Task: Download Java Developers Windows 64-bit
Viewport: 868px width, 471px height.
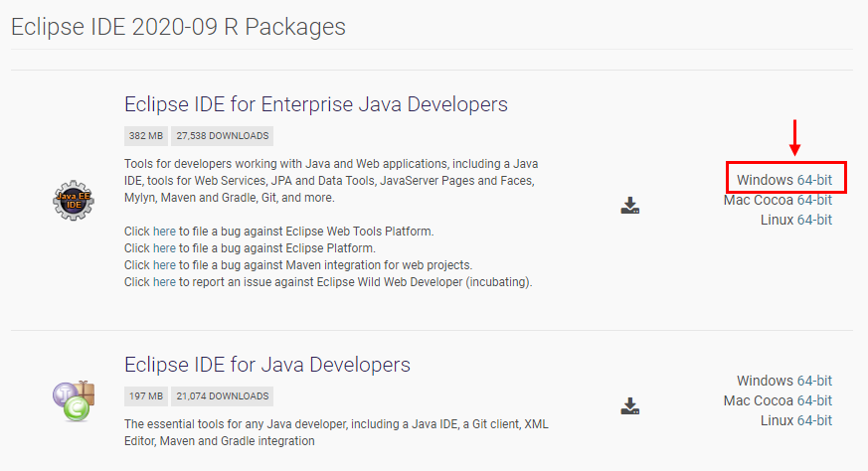Action: pyautogui.click(x=814, y=381)
